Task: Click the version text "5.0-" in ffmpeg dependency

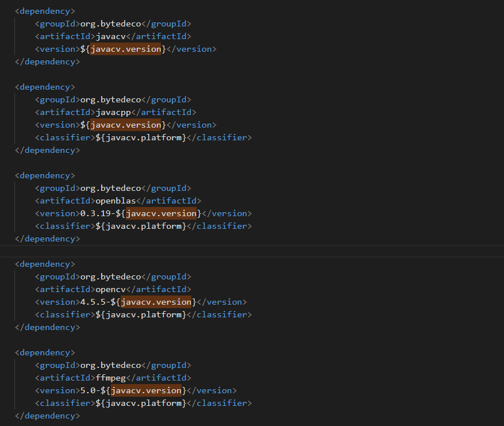Action: coord(90,390)
